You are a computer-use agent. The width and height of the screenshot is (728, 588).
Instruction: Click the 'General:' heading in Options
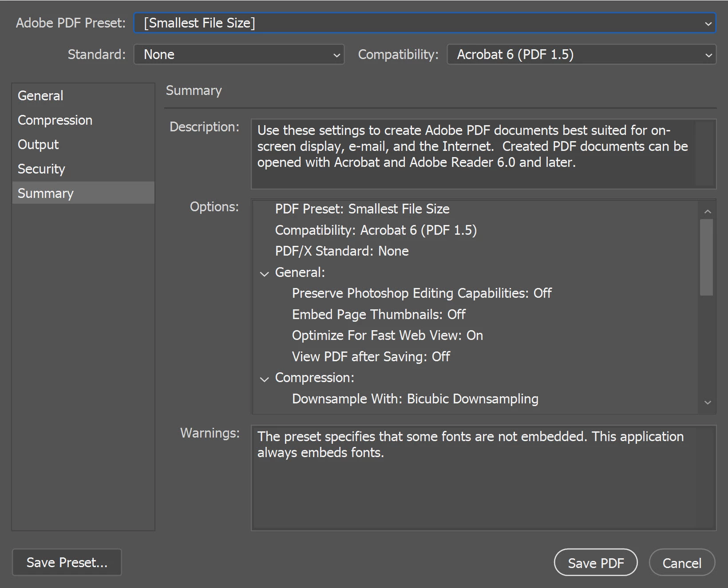[x=300, y=272]
